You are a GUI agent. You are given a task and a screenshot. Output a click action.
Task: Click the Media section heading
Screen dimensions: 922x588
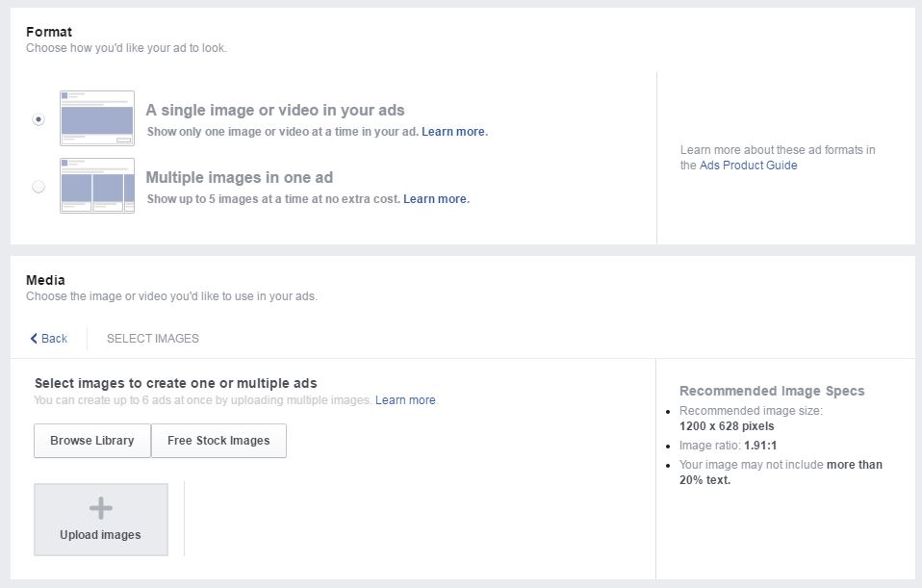coord(45,281)
